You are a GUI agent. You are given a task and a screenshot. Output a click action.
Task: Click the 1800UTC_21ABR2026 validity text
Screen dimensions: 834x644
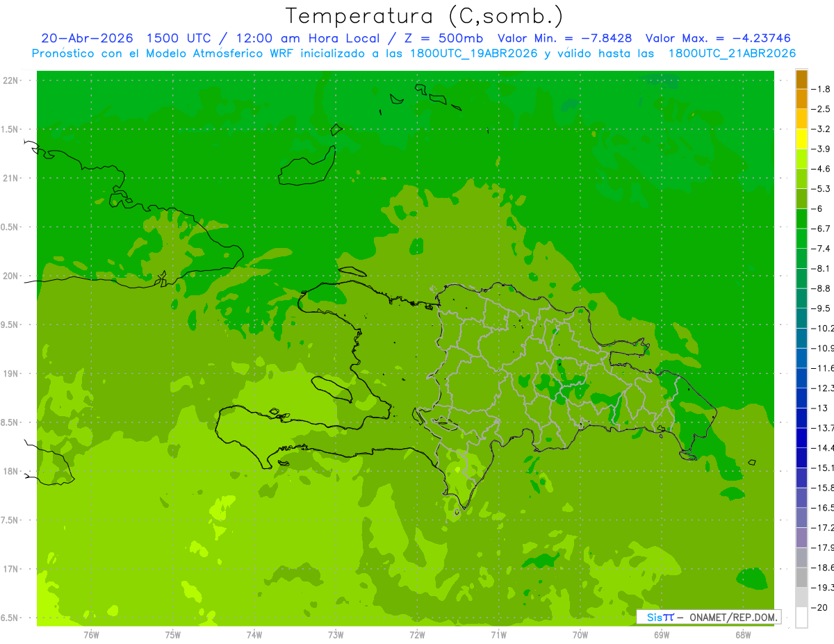pyautogui.click(x=732, y=53)
